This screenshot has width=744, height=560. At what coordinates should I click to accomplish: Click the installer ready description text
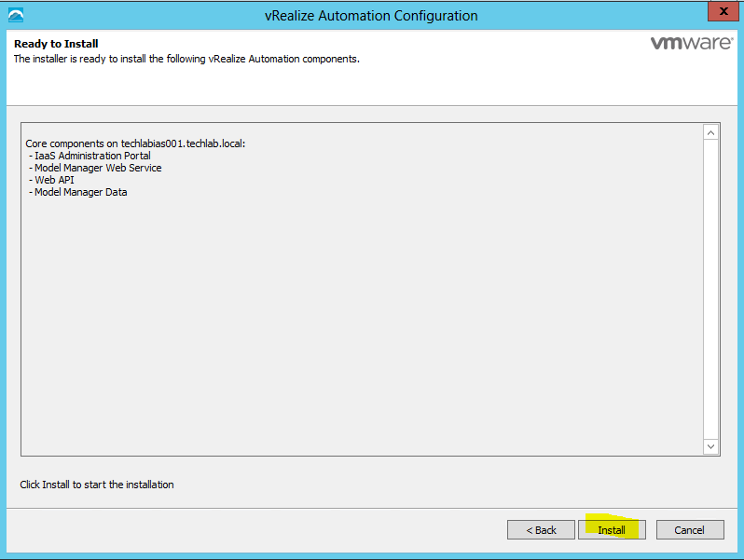pos(186,59)
